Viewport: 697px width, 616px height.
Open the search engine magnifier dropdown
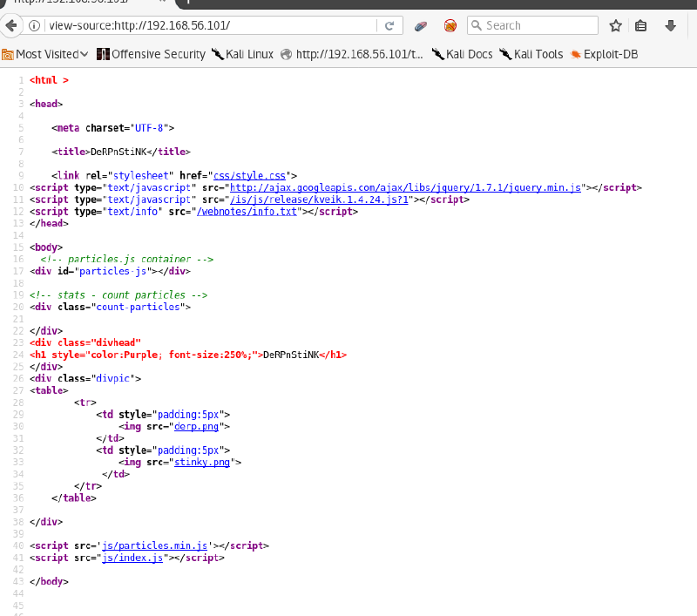tap(478, 25)
